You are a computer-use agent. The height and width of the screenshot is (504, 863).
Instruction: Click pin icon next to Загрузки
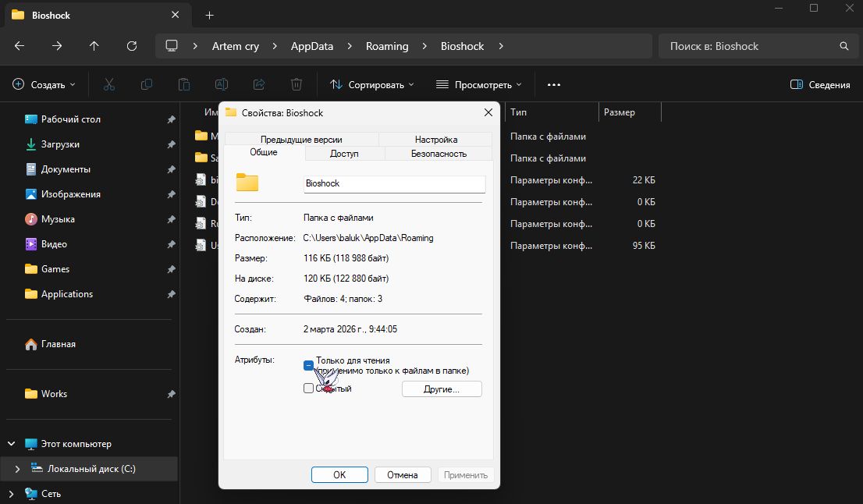tap(171, 144)
